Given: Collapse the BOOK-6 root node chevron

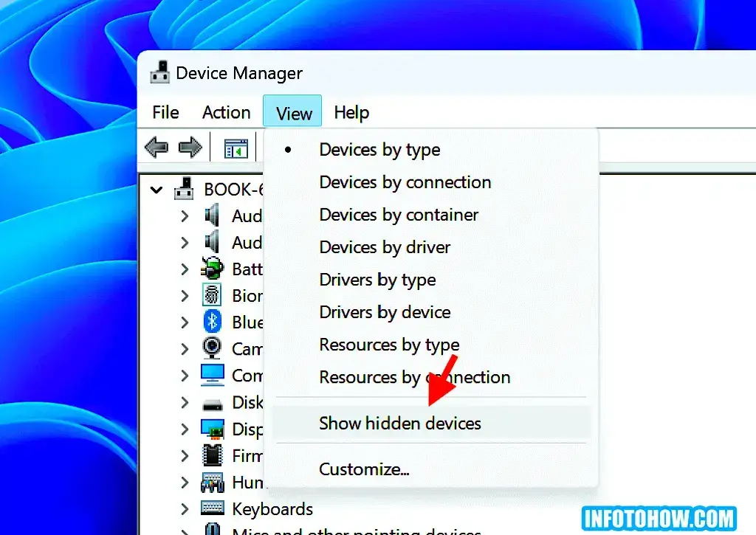Looking at the screenshot, I should tap(157, 190).
